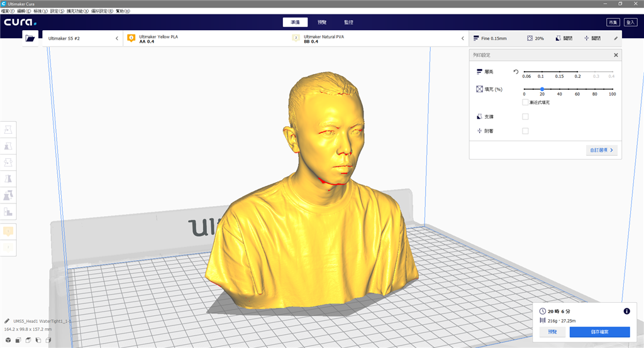Select the Move tool in left toolbar

pos(9,129)
